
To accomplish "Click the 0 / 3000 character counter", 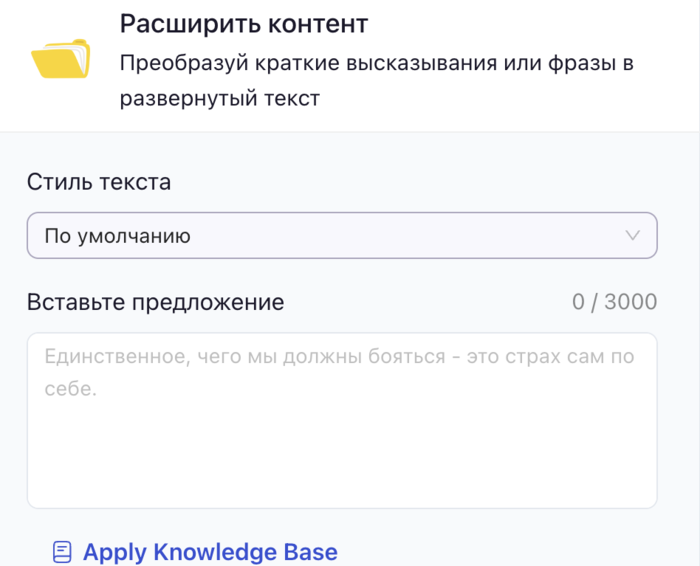I will coord(614,302).
